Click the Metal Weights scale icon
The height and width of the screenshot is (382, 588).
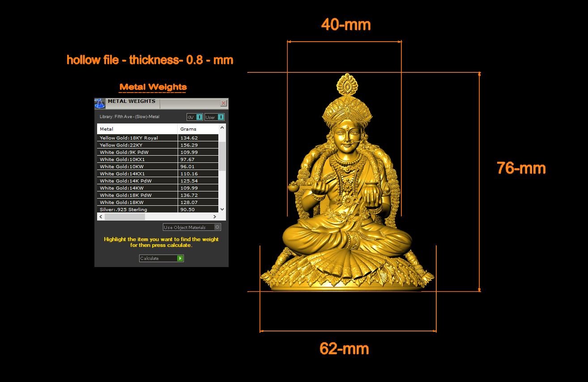100,103
